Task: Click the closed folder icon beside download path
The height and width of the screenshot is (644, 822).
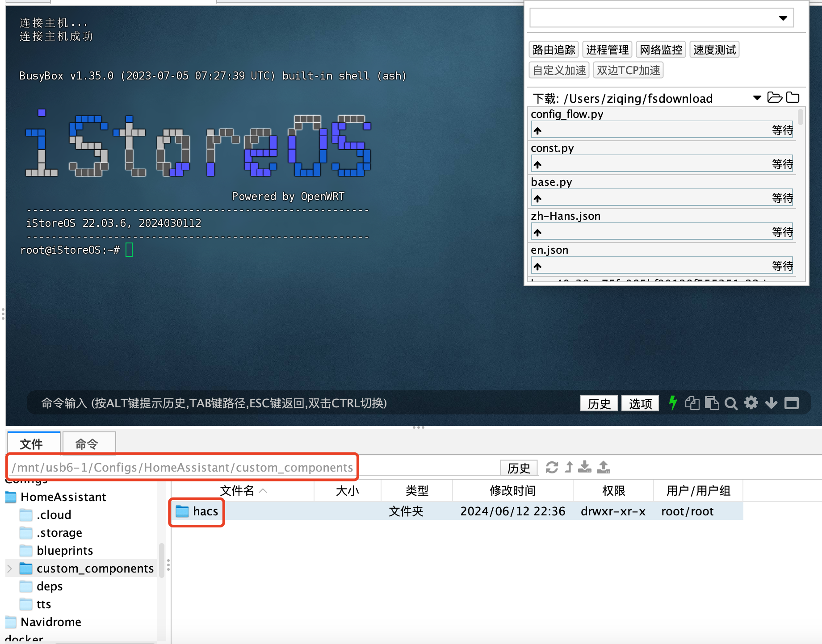Action: coord(793,97)
